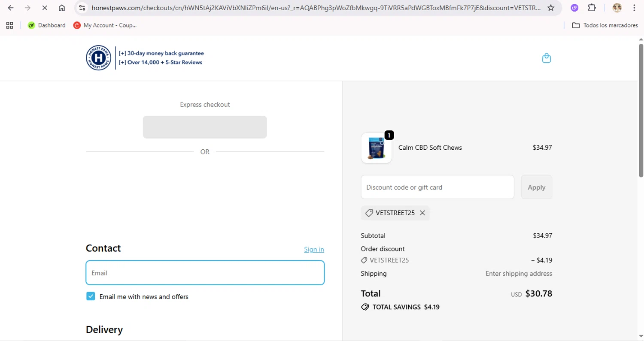The image size is (644, 341).
Task: Go back with the browser back arrow
Action: pos(11,8)
